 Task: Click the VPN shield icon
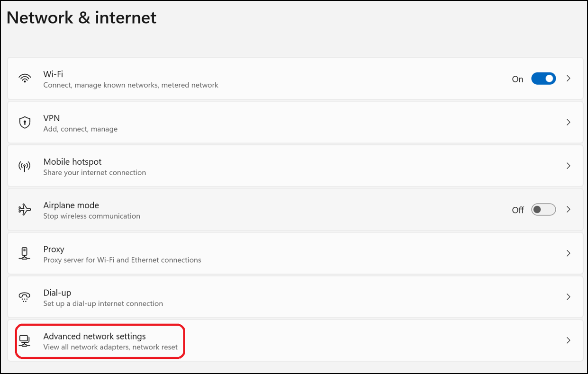pyautogui.click(x=25, y=122)
